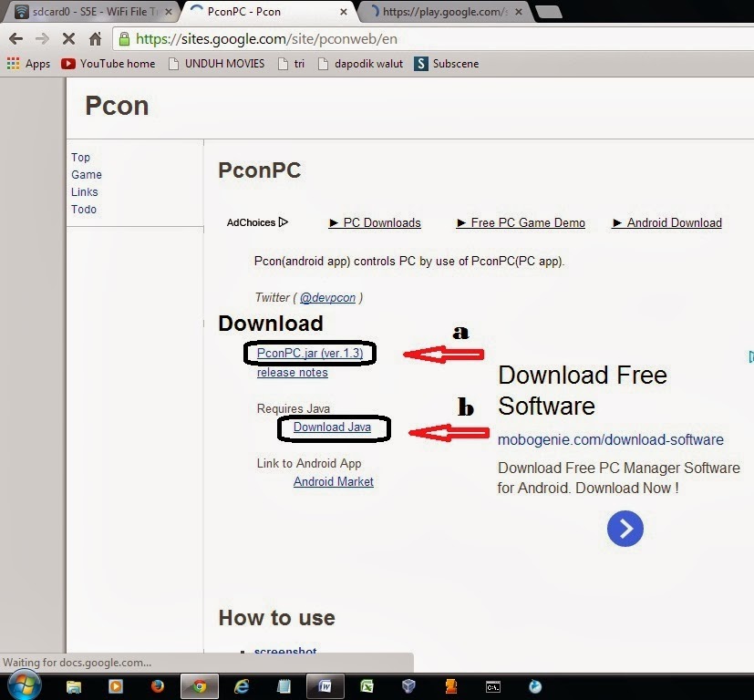Click the green padlock in the address bar

click(x=124, y=39)
